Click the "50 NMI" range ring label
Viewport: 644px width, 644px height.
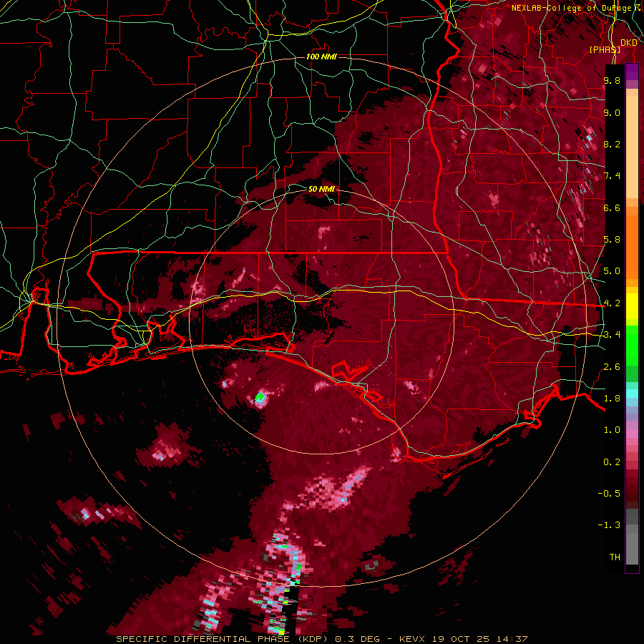[321, 190]
